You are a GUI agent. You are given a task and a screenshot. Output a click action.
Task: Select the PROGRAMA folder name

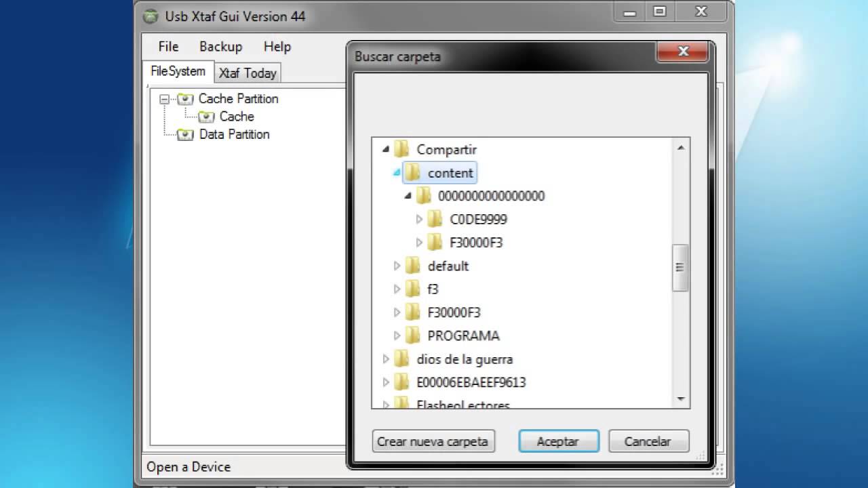[463, 335]
